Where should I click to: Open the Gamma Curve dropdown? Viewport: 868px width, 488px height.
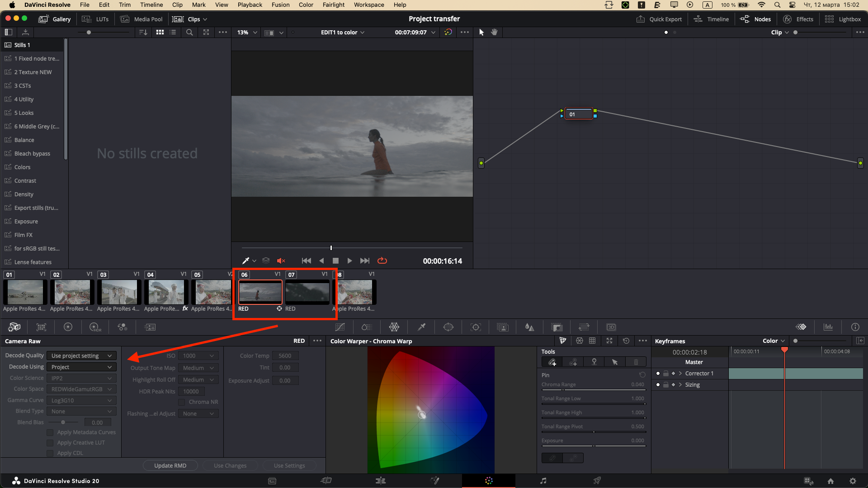81,400
